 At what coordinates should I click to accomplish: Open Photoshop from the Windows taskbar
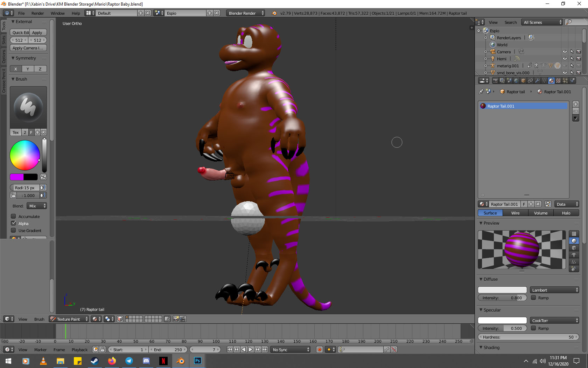click(x=197, y=361)
